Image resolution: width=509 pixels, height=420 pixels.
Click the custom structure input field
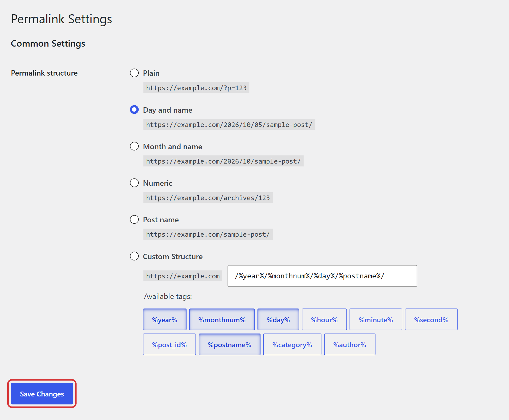click(322, 276)
